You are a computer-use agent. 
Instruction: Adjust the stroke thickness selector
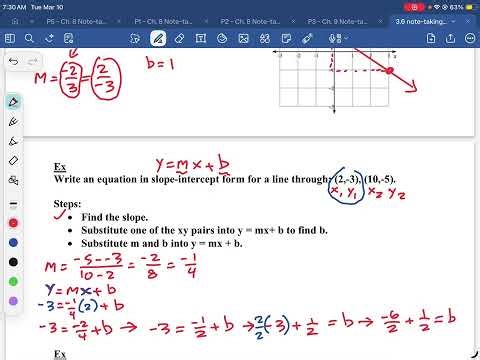click(13, 204)
